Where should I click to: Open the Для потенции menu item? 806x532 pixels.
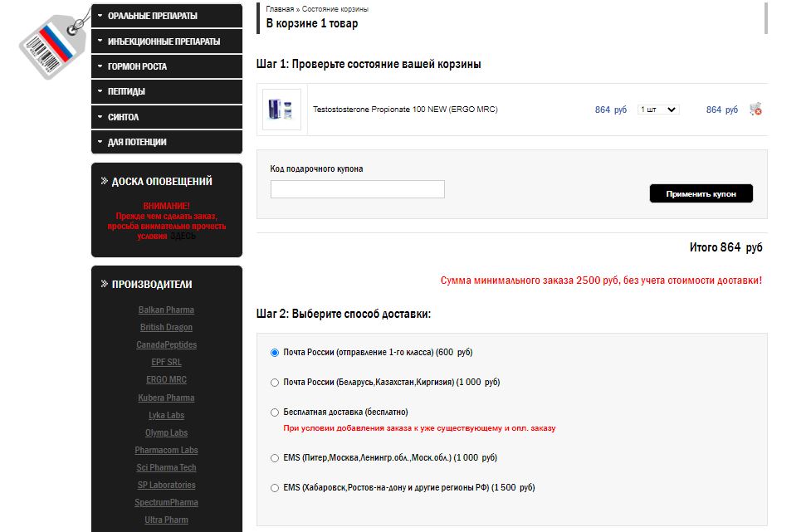166,142
